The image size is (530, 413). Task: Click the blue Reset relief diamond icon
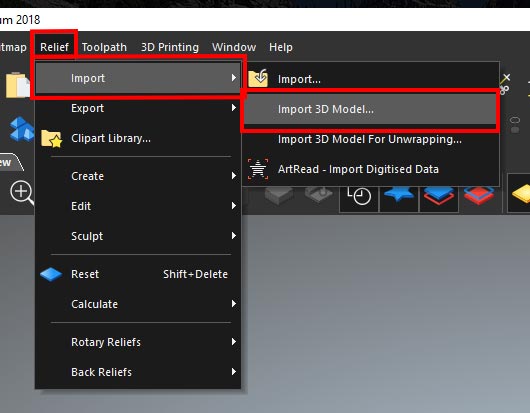click(x=51, y=274)
